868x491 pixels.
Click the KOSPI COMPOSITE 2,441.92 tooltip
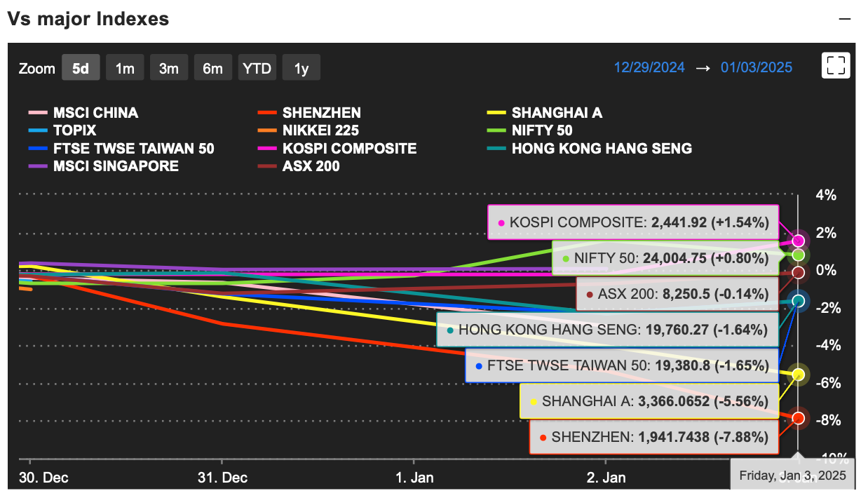click(634, 222)
